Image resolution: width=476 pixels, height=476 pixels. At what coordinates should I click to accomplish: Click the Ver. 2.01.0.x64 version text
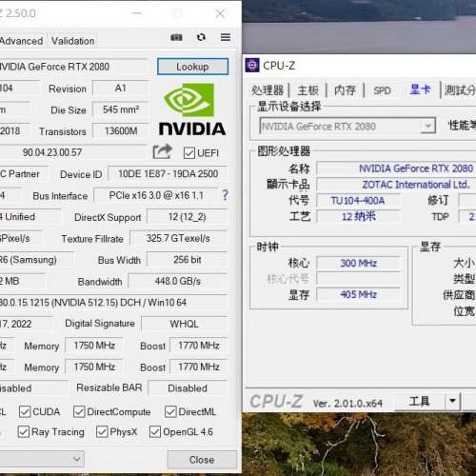pyautogui.click(x=347, y=404)
